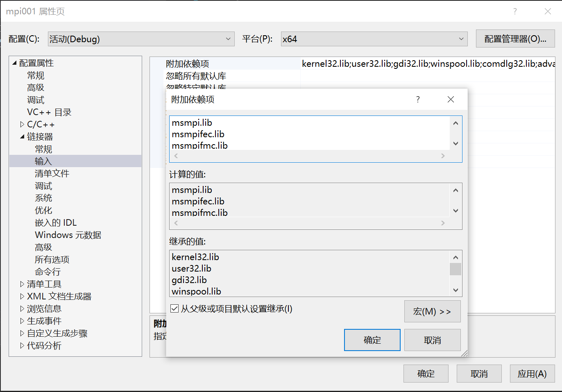Expand the 代码分析 node
Viewport: 562px width, 392px height.
22,345
